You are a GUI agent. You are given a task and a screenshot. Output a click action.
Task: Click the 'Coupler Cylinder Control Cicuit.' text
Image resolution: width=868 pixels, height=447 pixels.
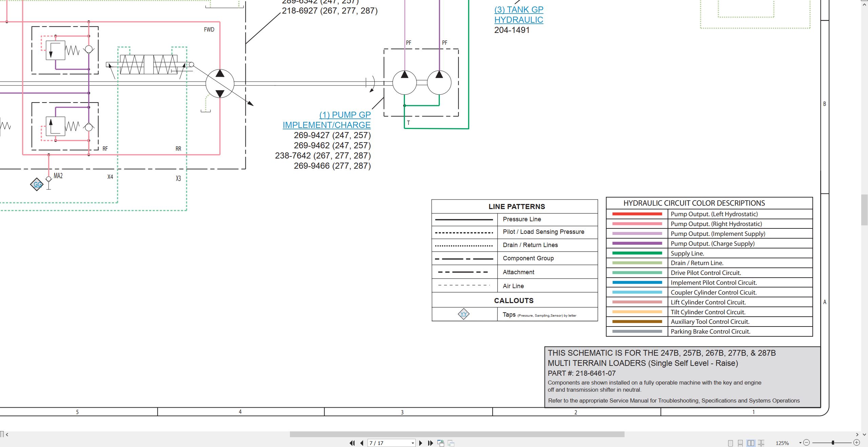pyautogui.click(x=714, y=292)
